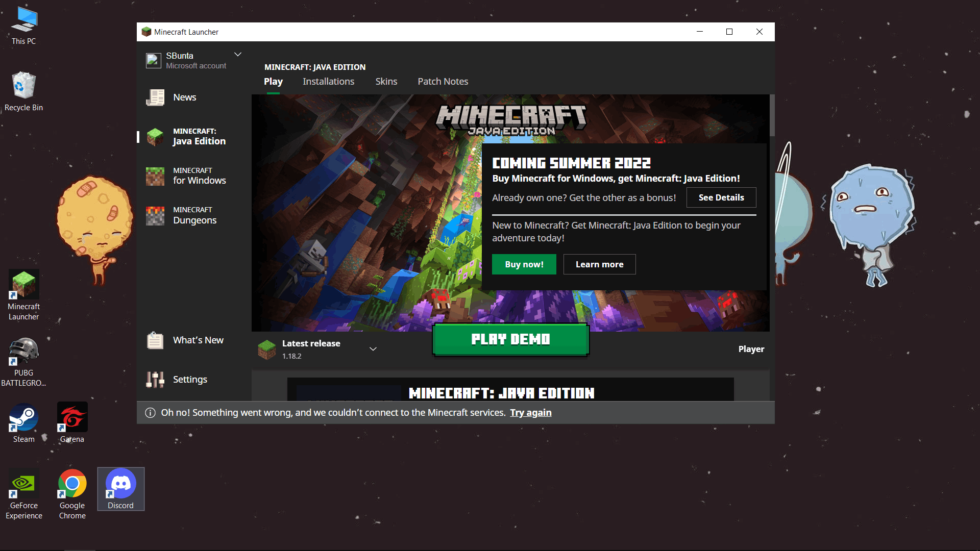Click the version number 1.18.2
The height and width of the screenshot is (551, 980).
coord(292,356)
